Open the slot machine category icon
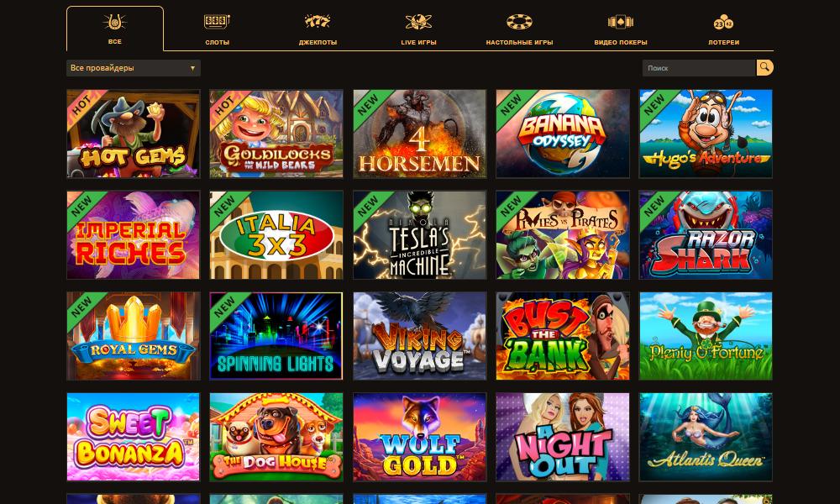840x504 pixels. tap(217, 22)
